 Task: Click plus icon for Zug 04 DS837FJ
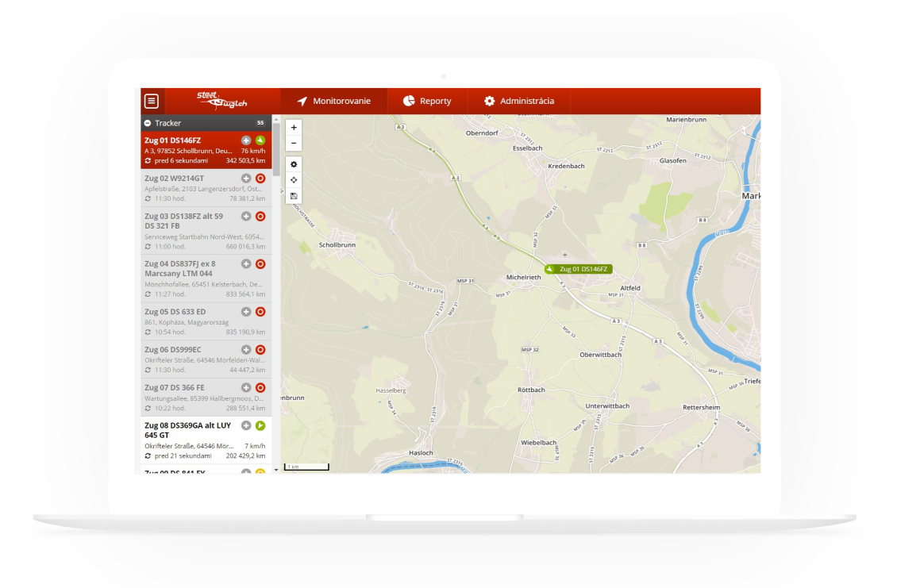point(246,263)
